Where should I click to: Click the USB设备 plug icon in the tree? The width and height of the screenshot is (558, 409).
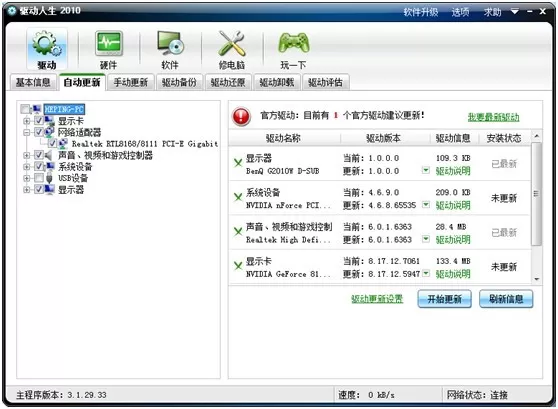pyautogui.click(x=49, y=178)
